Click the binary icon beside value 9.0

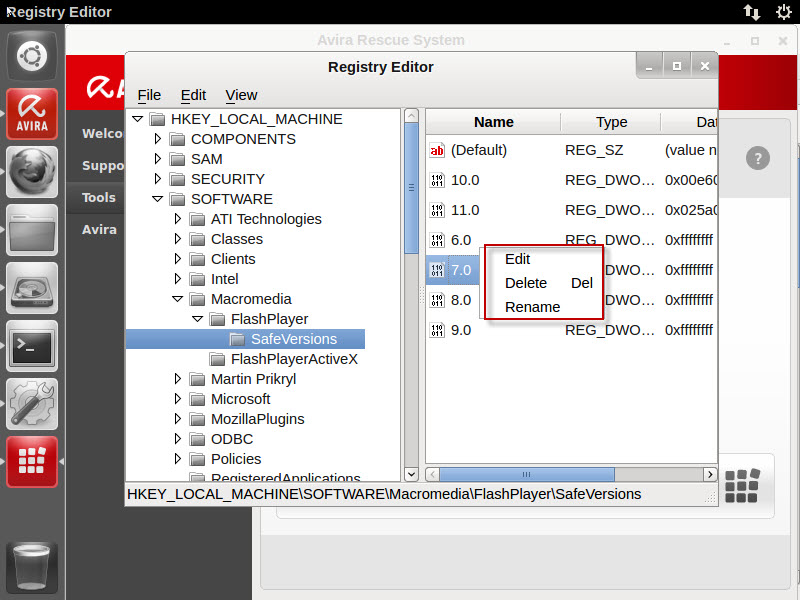[437, 330]
